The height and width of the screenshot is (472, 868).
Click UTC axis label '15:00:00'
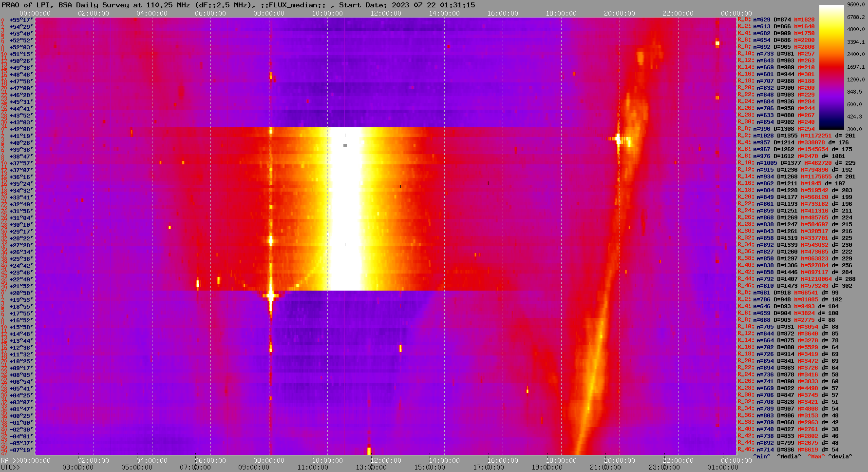[x=430, y=468]
